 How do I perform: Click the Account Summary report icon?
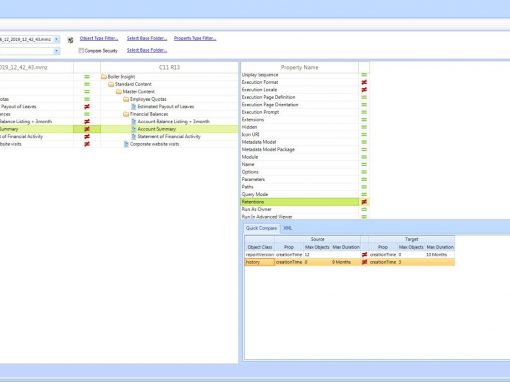(134, 129)
